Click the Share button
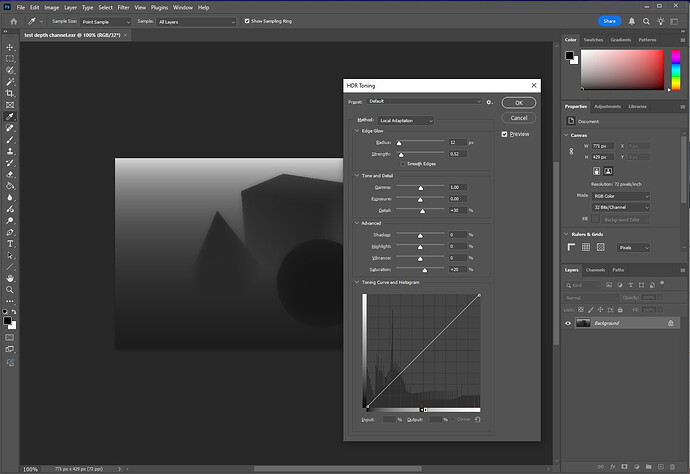The height and width of the screenshot is (474, 690). [x=609, y=21]
